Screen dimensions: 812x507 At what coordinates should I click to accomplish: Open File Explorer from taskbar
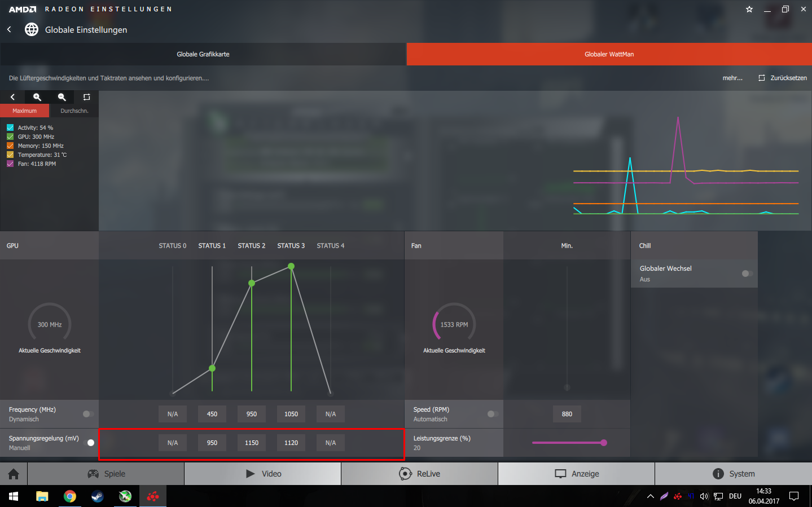42,496
